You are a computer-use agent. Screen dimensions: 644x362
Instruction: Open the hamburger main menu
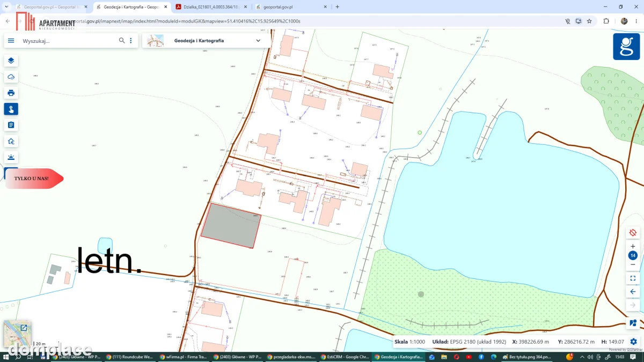tap(11, 41)
